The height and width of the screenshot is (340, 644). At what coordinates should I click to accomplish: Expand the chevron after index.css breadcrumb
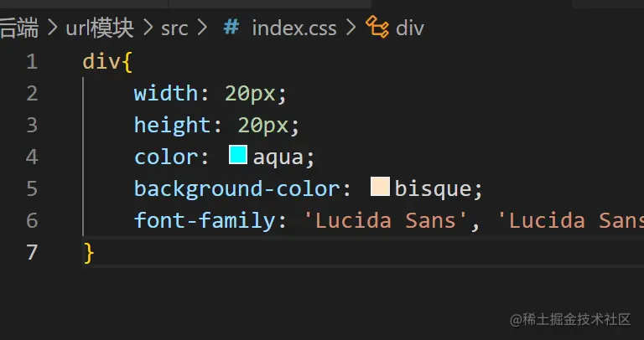tap(350, 28)
